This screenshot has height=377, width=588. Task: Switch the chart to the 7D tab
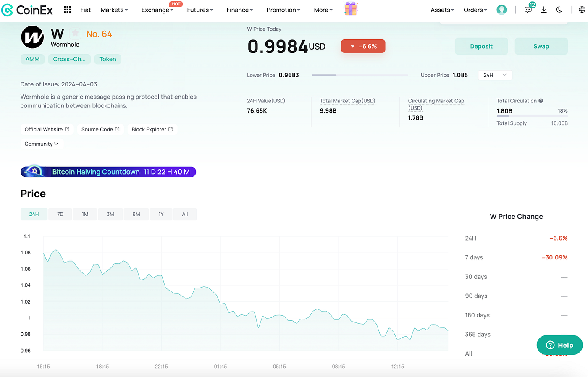60,214
